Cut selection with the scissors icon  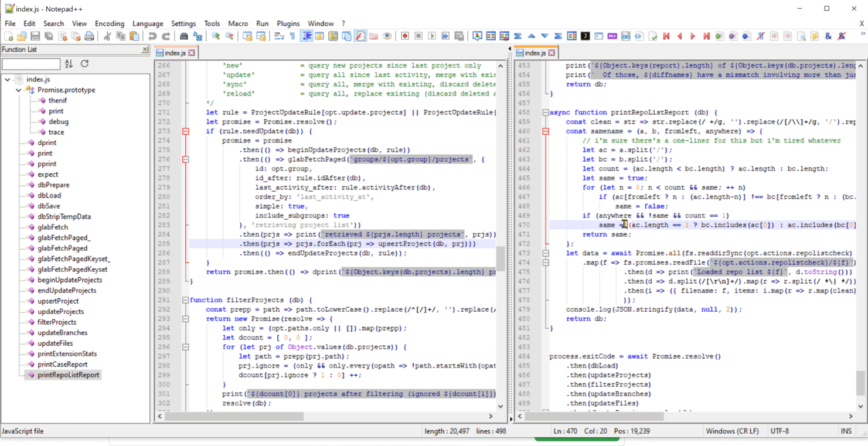pyautogui.click(x=107, y=36)
